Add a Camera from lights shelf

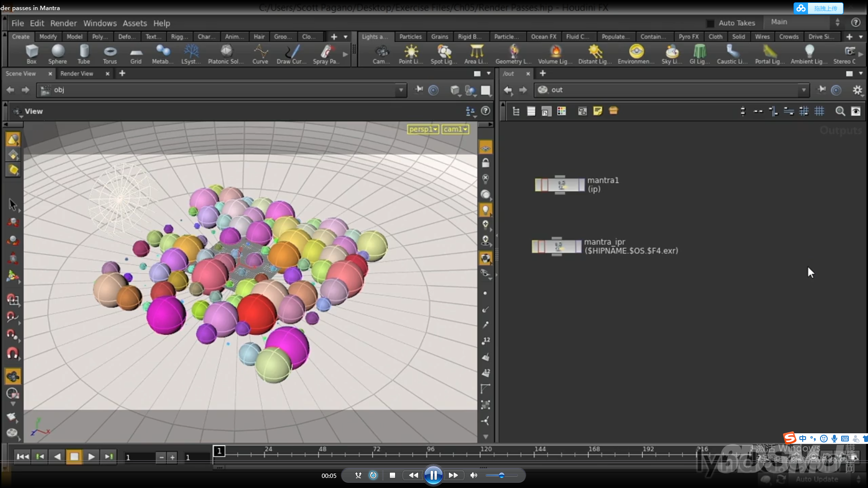pyautogui.click(x=381, y=54)
